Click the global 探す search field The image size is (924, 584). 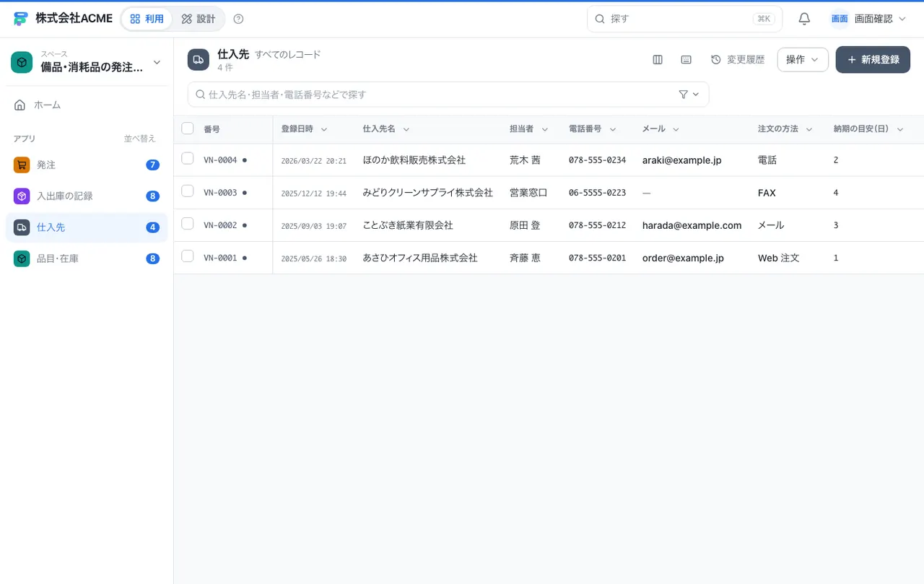(x=684, y=19)
